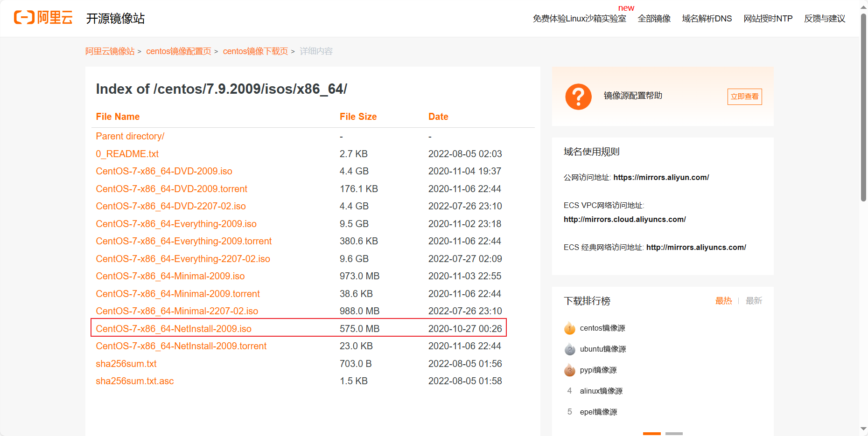Click the 2020-10-27 00:26 date cell
This screenshot has height=436, width=868.
(x=465, y=329)
